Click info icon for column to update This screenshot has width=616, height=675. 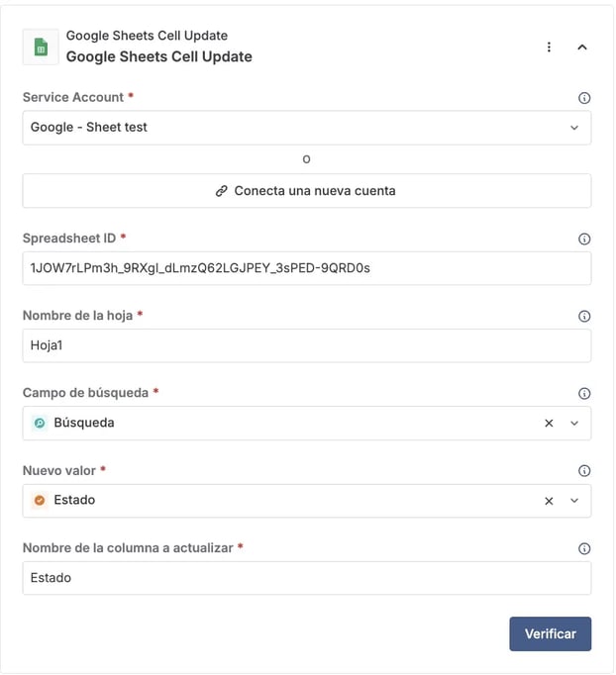(x=584, y=548)
